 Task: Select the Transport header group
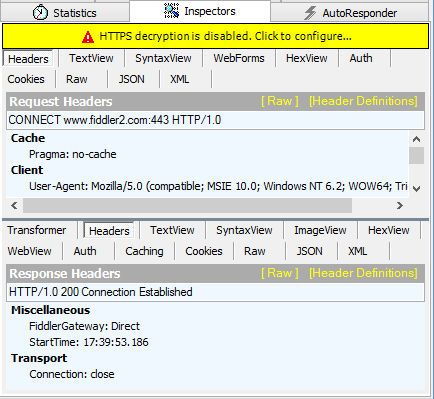point(39,358)
